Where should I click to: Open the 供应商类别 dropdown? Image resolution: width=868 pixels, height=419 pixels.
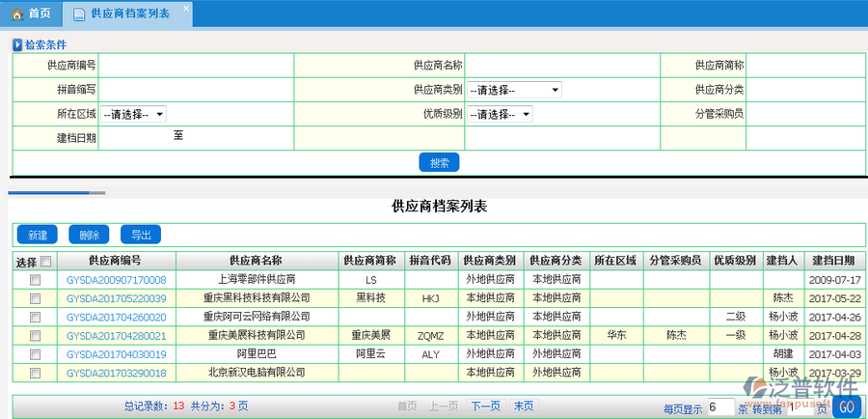pos(514,90)
